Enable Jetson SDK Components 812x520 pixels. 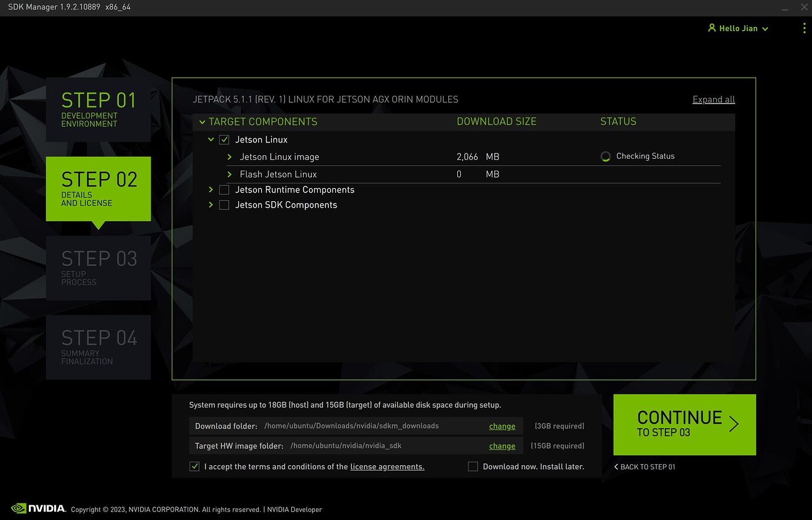pyautogui.click(x=224, y=205)
